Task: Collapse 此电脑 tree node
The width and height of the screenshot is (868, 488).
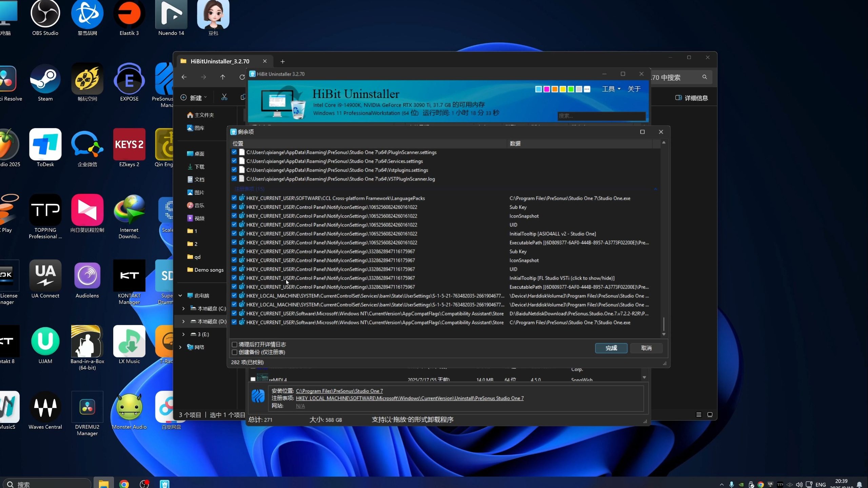Action: (180, 296)
